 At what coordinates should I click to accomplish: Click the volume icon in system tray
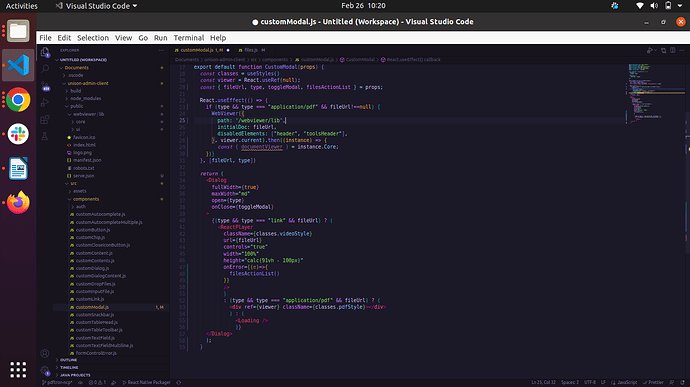point(654,6)
